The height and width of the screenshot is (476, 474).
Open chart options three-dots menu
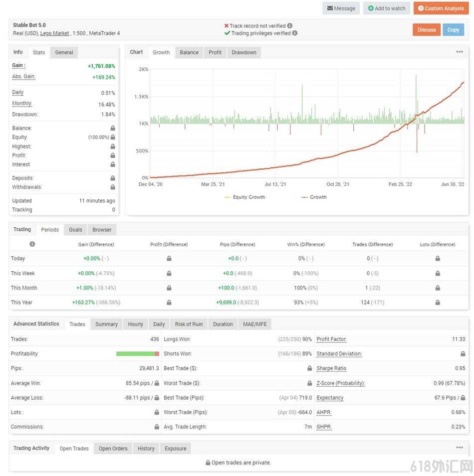(460, 52)
